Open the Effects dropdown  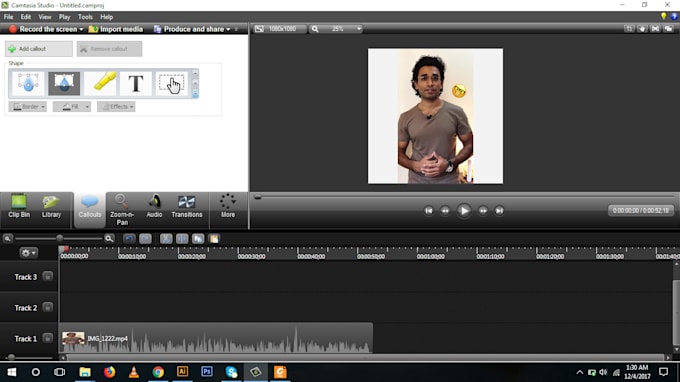(116, 107)
